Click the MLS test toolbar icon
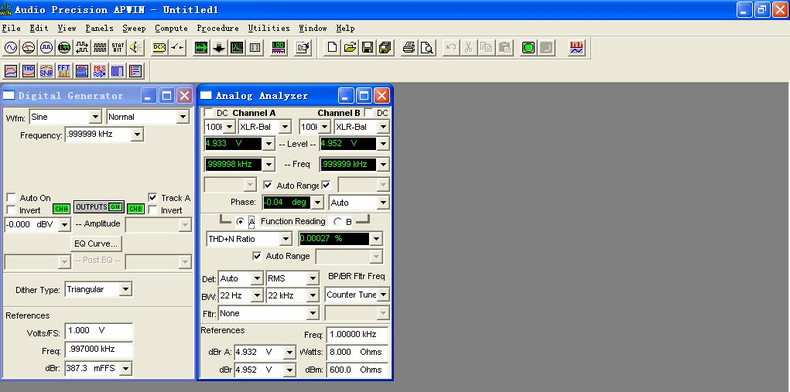This screenshot has height=392, width=790. point(100,71)
